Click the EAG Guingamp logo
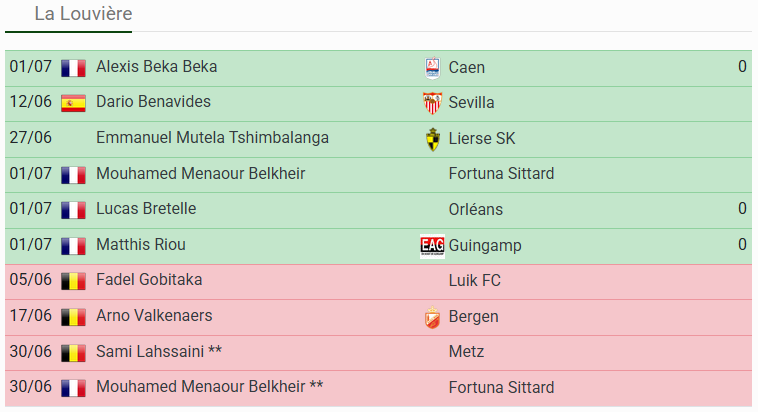The height and width of the screenshot is (412, 758). click(432, 246)
